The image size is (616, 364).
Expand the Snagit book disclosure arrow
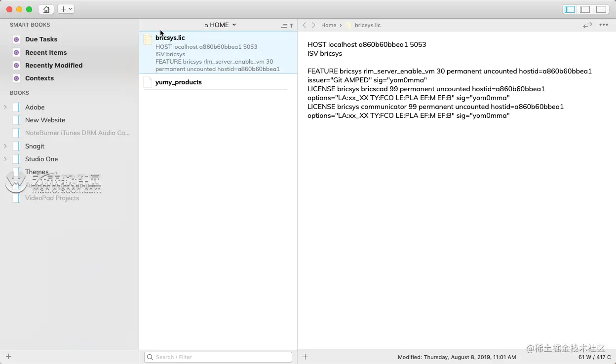coord(5,146)
